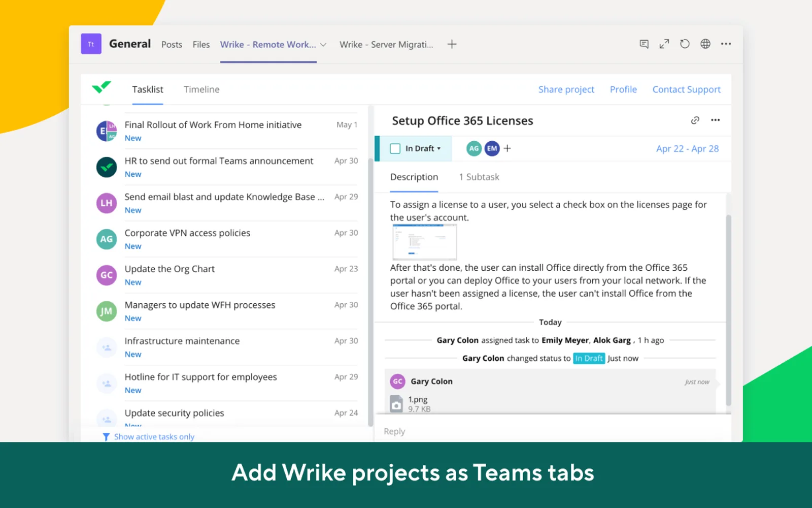Switch to the Posts tab
The image size is (812, 508).
click(x=172, y=45)
